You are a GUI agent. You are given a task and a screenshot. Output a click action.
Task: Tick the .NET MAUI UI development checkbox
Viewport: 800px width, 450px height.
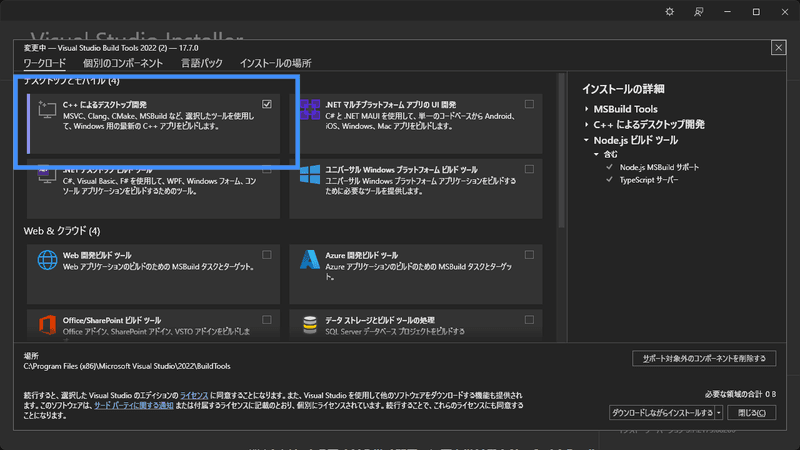pyautogui.click(x=529, y=104)
